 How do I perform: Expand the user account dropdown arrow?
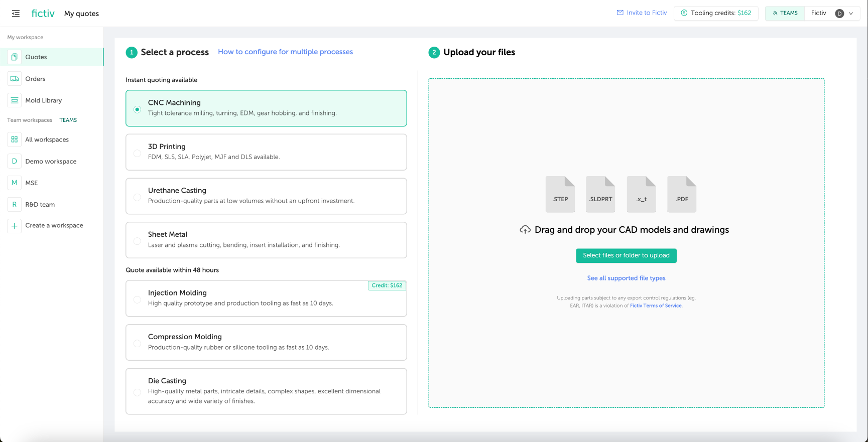[851, 14]
